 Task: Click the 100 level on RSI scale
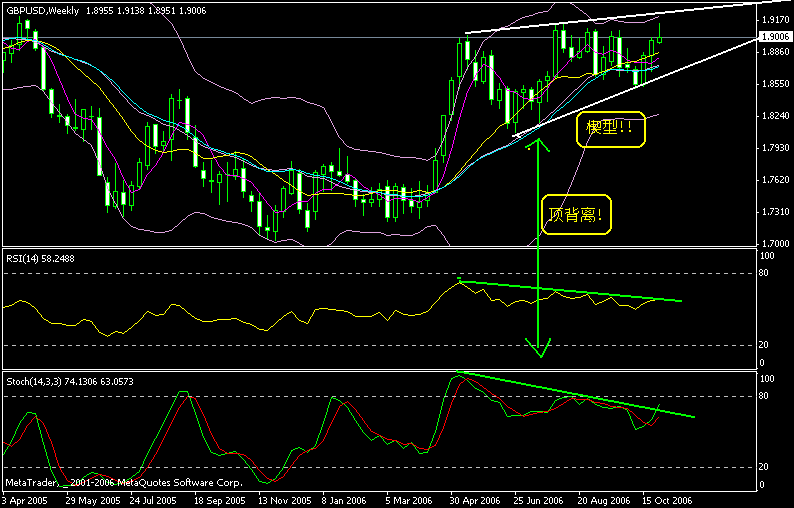(x=767, y=256)
